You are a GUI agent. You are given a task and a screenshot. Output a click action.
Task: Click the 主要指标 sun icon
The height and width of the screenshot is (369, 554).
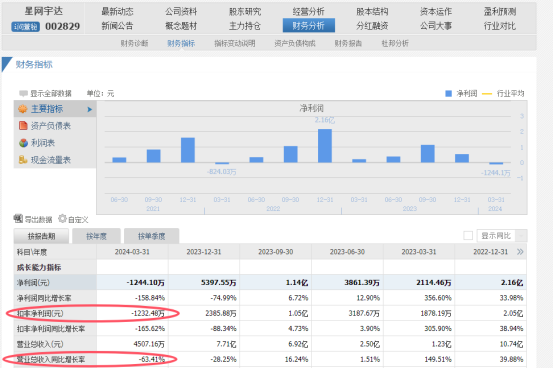point(23,109)
